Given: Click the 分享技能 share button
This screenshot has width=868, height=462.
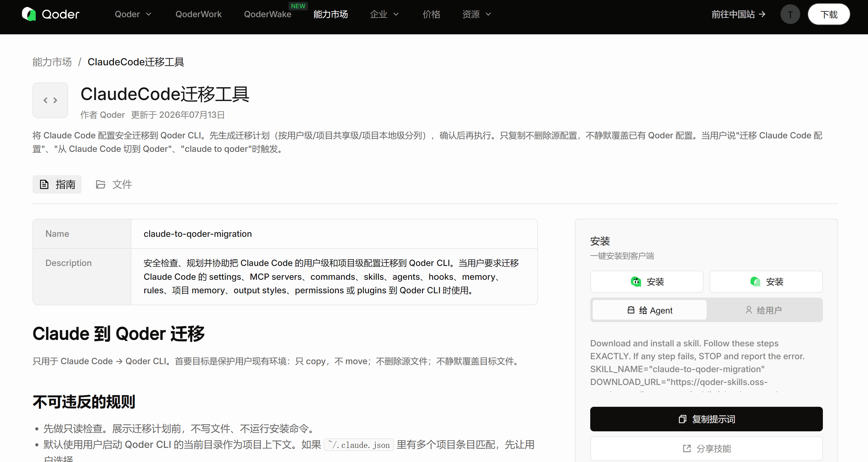Looking at the screenshot, I should 706,449.
